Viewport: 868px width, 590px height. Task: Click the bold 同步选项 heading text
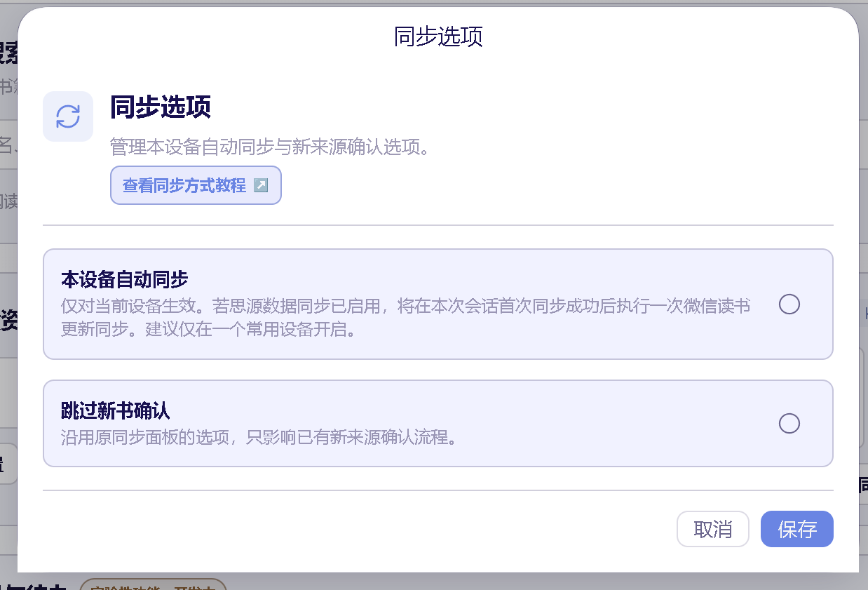[161, 107]
